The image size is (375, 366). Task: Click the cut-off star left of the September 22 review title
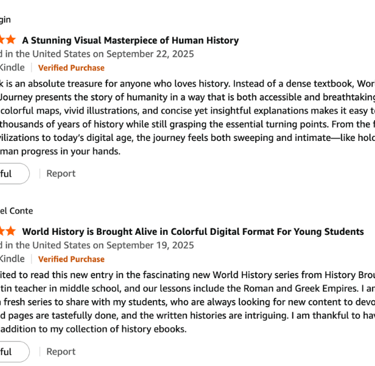(x=2, y=40)
